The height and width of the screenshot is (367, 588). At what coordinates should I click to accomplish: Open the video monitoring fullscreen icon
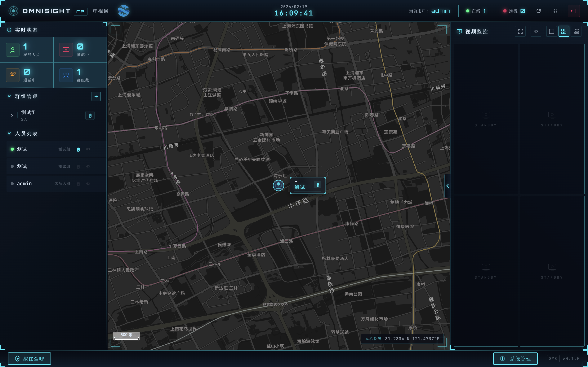(x=520, y=32)
